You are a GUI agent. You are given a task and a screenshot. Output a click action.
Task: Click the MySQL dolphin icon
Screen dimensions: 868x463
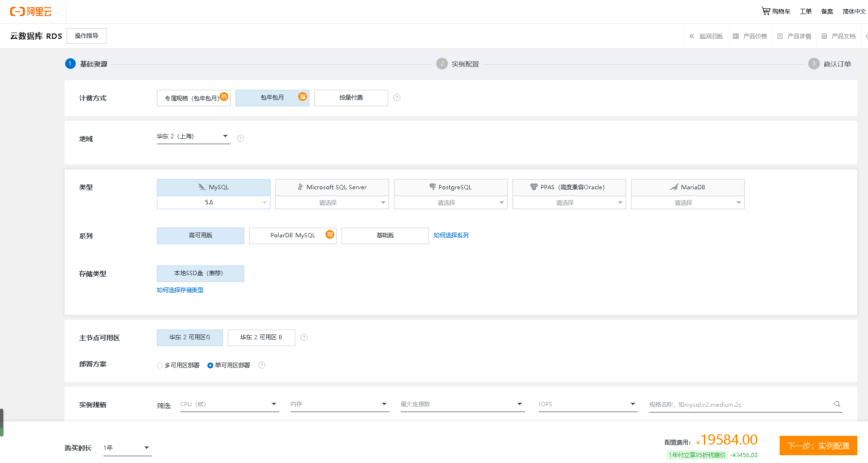(x=202, y=187)
